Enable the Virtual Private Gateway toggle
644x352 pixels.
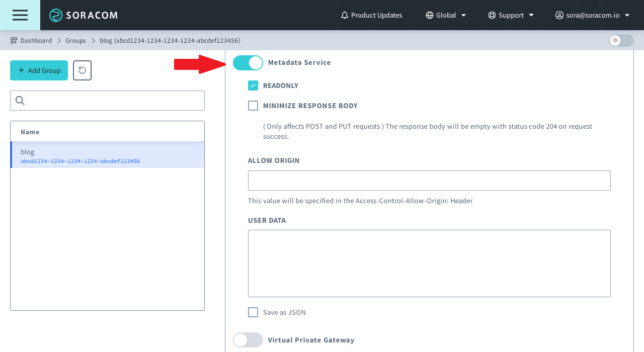pos(248,340)
